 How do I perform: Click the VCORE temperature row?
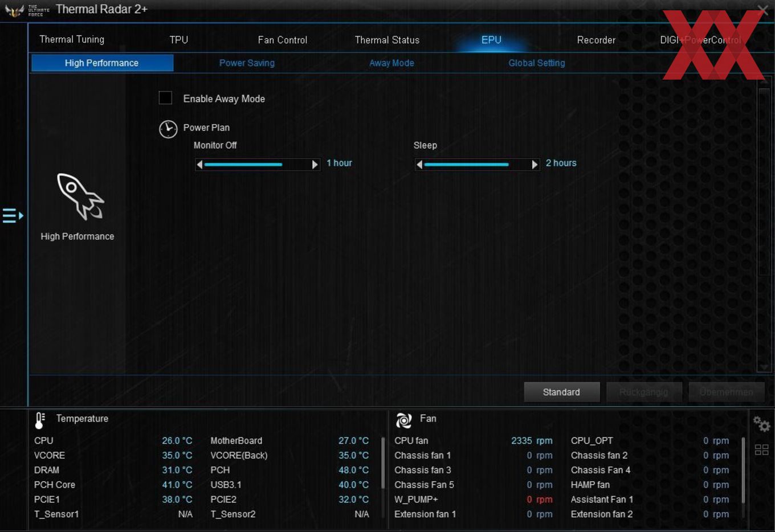(x=113, y=455)
